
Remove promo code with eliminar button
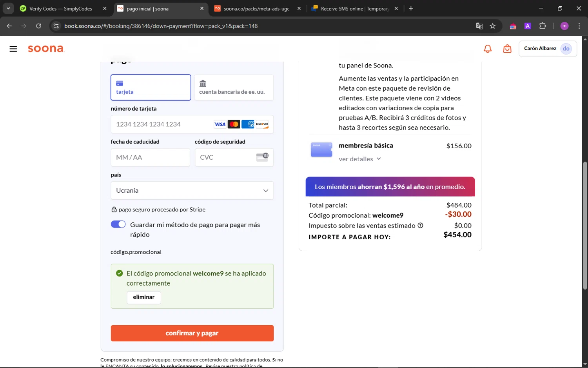click(144, 297)
